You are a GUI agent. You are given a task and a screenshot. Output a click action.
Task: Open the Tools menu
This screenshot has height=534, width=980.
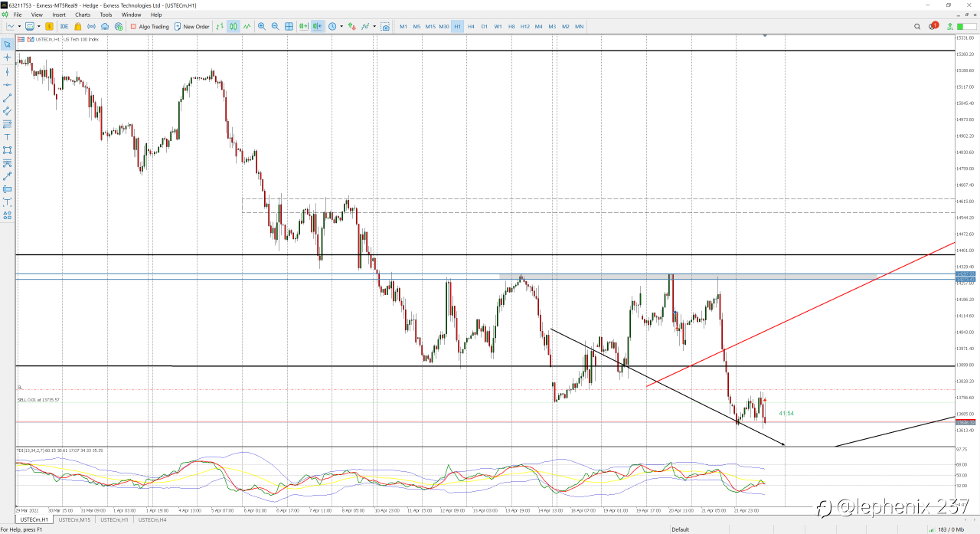(x=106, y=15)
